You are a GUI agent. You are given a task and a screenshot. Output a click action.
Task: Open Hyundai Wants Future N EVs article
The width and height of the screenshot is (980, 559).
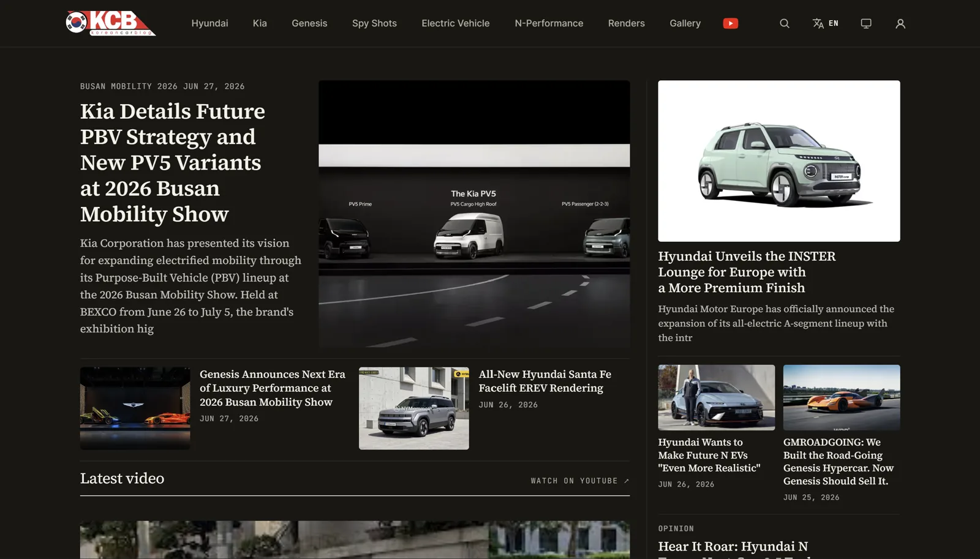click(709, 455)
